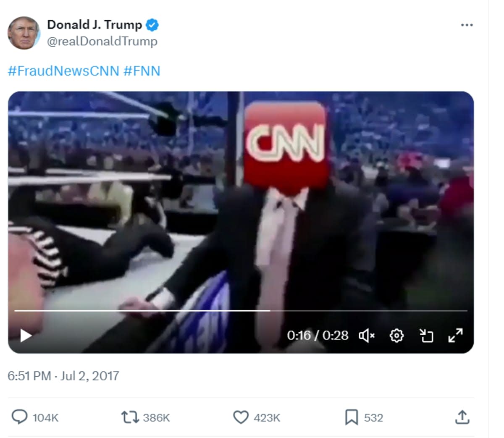The height and width of the screenshot is (438, 504).
Task: Click the @realDonaldTrump handle
Action: point(102,41)
